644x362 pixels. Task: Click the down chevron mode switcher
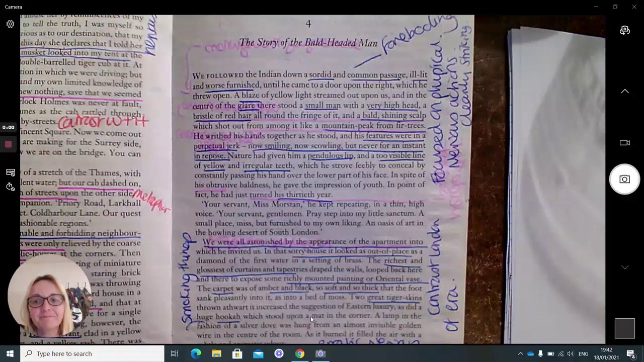(624, 267)
